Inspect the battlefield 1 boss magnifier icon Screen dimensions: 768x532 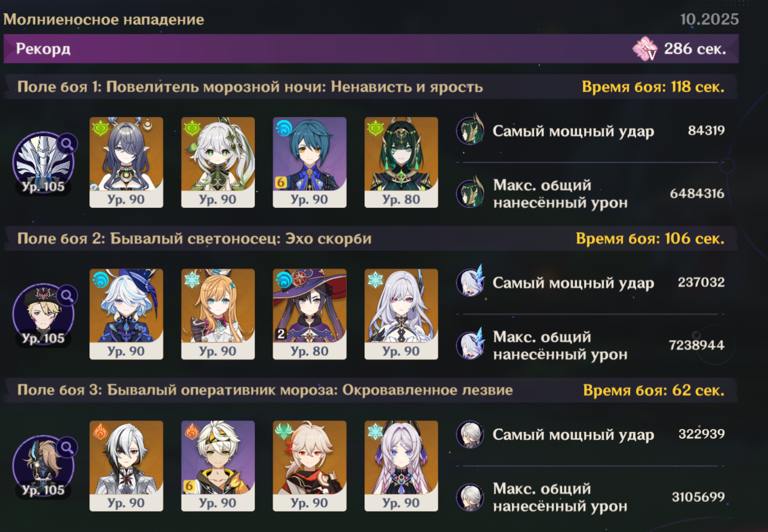click(x=67, y=144)
